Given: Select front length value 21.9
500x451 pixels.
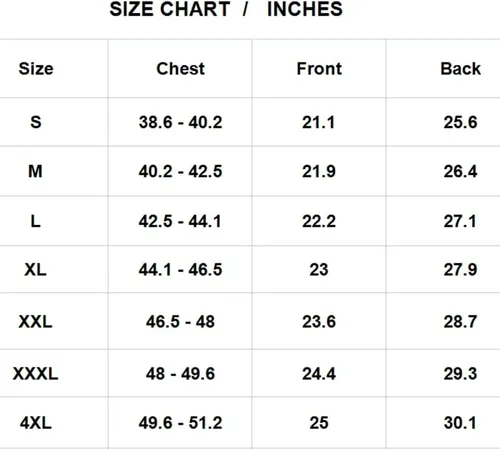Looking at the screenshot, I should (x=319, y=172).
